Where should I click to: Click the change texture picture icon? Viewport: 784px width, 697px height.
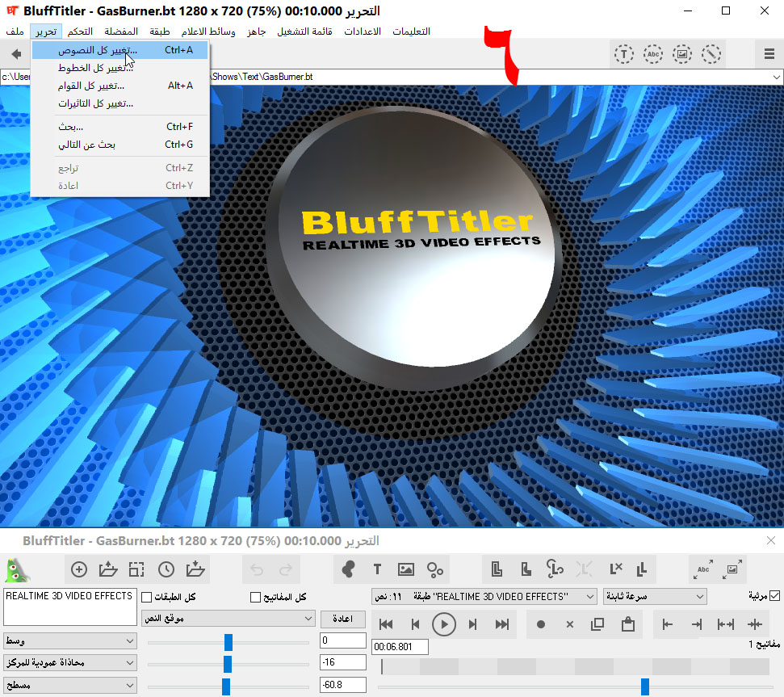click(x=406, y=569)
